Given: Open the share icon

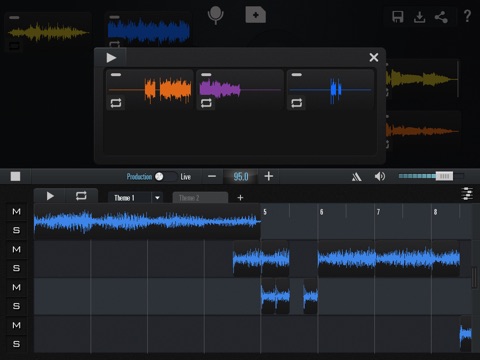Looking at the screenshot, I should click(441, 17).
